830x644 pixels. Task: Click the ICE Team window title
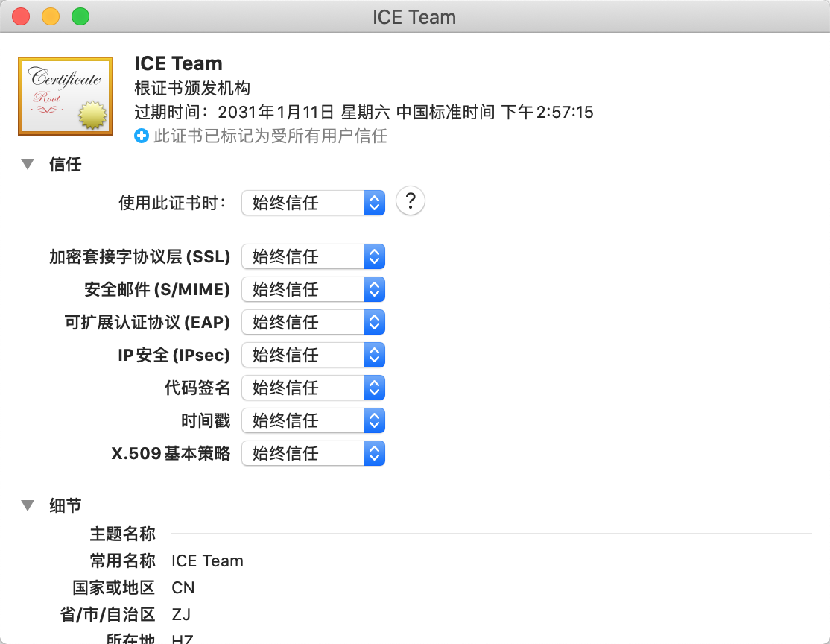coord(414,16)
